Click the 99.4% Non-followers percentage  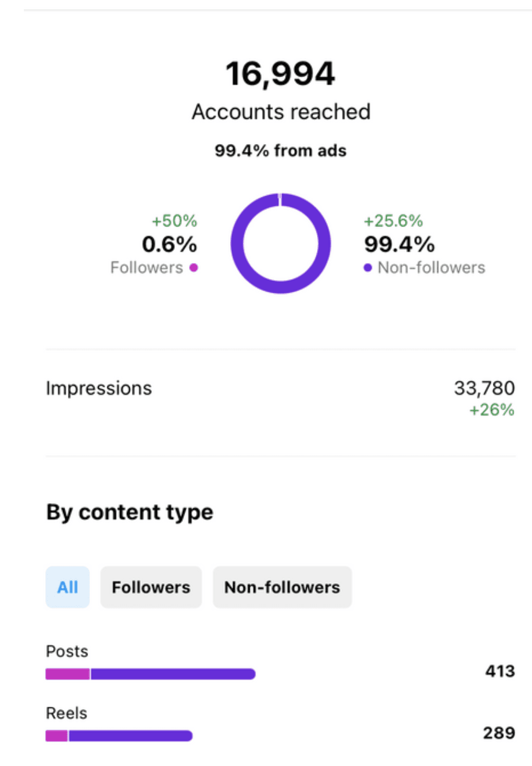coord(400,244)
